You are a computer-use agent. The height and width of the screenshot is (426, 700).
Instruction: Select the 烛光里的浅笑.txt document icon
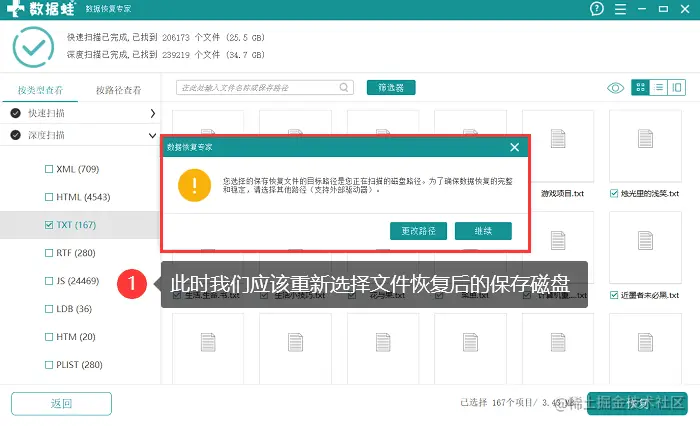click(645, 139)
